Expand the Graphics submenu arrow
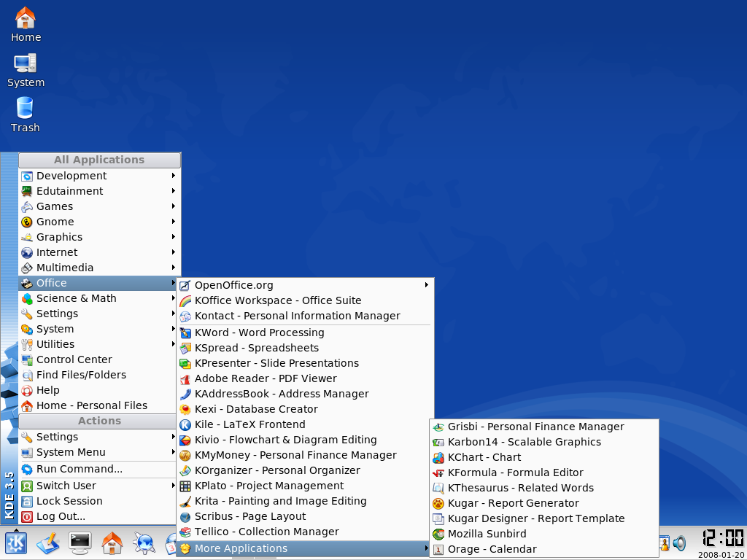This screenshot has width=747, height=560. coord(174,237)
